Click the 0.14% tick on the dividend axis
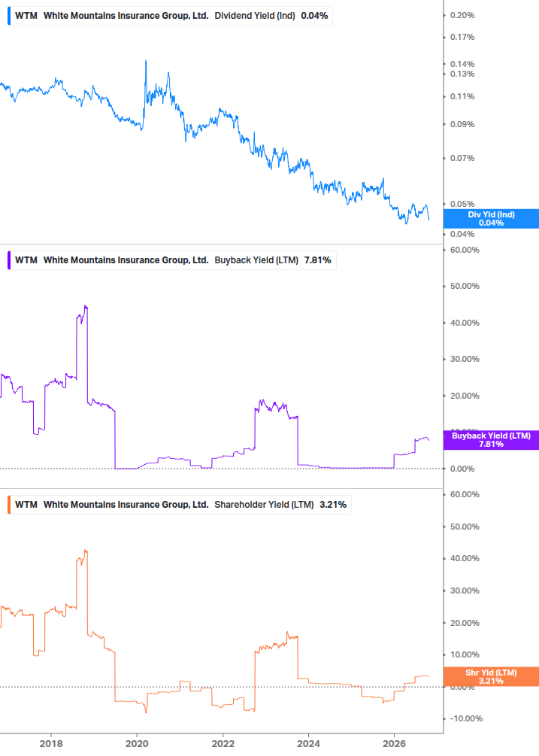Viewport: 539px width, 756px height. click(462, 64)
